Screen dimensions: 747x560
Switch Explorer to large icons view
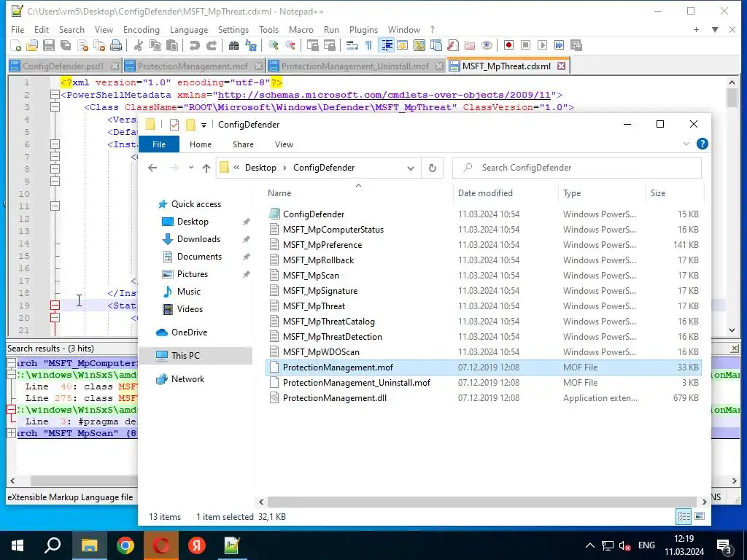click(x=700, y=516)
